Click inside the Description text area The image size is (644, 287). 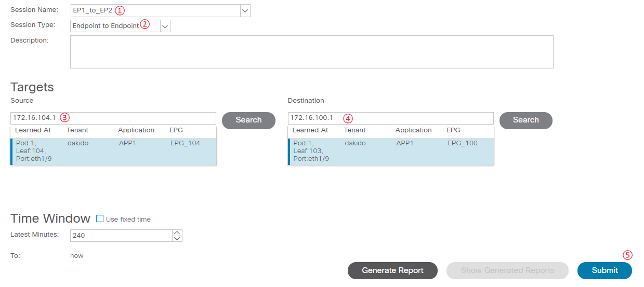[311, 52]
